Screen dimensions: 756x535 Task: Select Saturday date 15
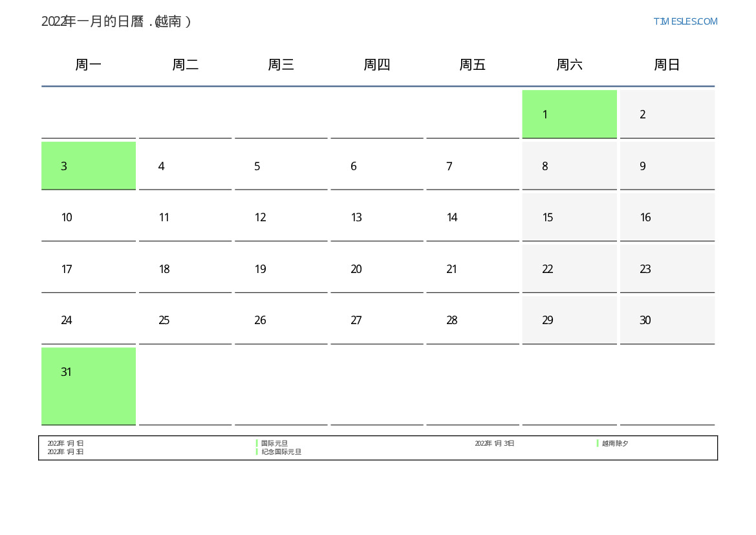[x=569, y=217]
